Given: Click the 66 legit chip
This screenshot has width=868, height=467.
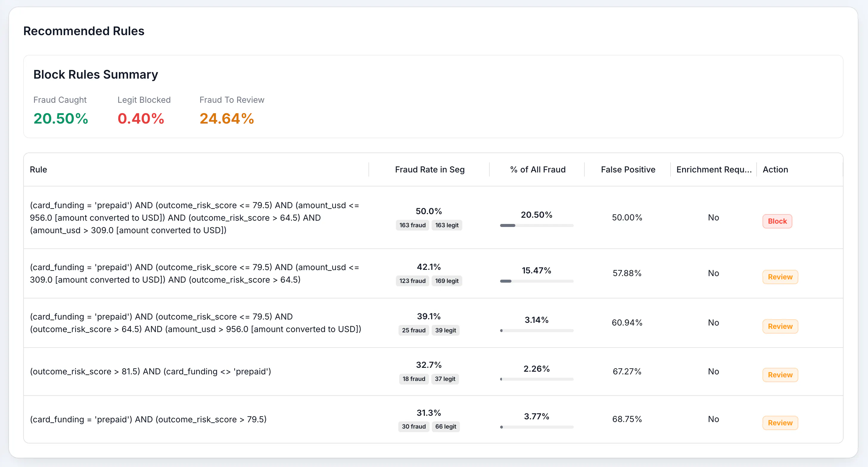Looking at the screenshot, I should click(x=445, y=426).
